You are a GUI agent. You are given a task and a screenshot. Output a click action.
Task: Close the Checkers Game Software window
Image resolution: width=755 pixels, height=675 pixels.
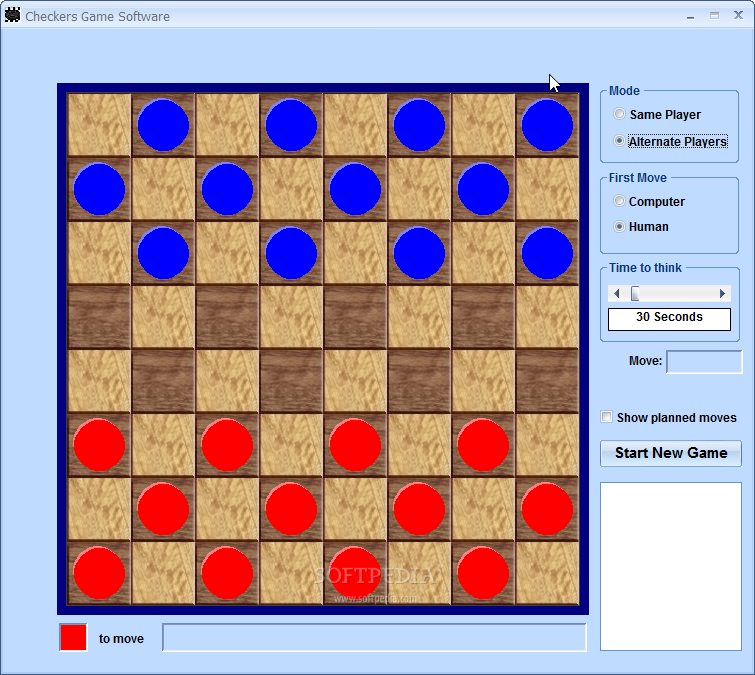tap(738, 15)
